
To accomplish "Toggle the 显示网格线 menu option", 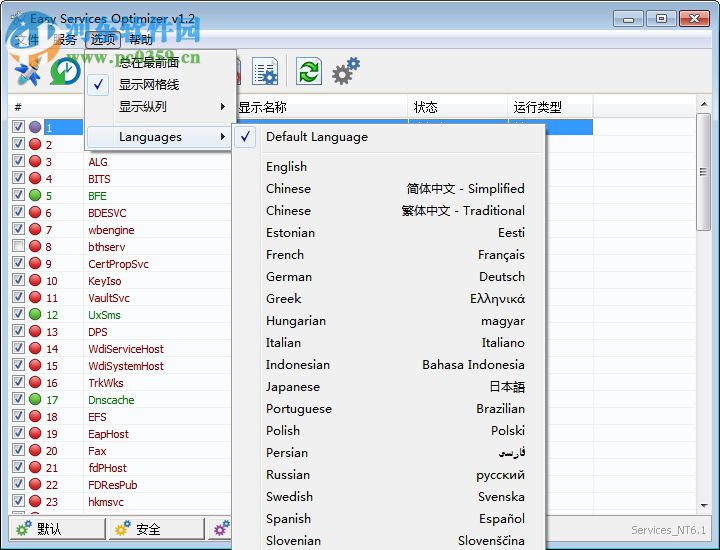I will pos(158,84).
